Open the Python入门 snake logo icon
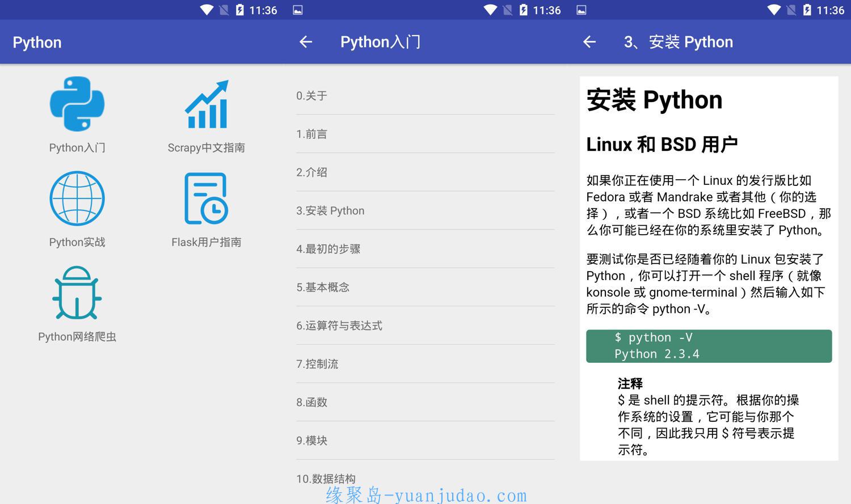 (x=77, y=104)
